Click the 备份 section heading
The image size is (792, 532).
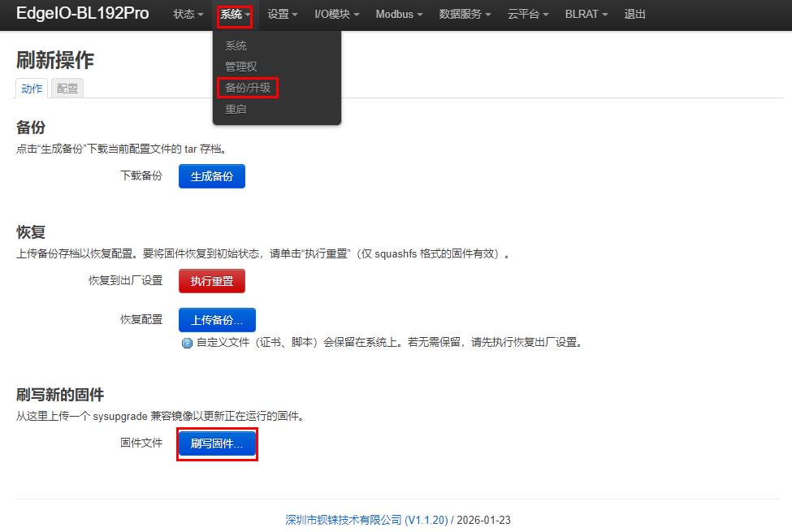pos(31,128)
